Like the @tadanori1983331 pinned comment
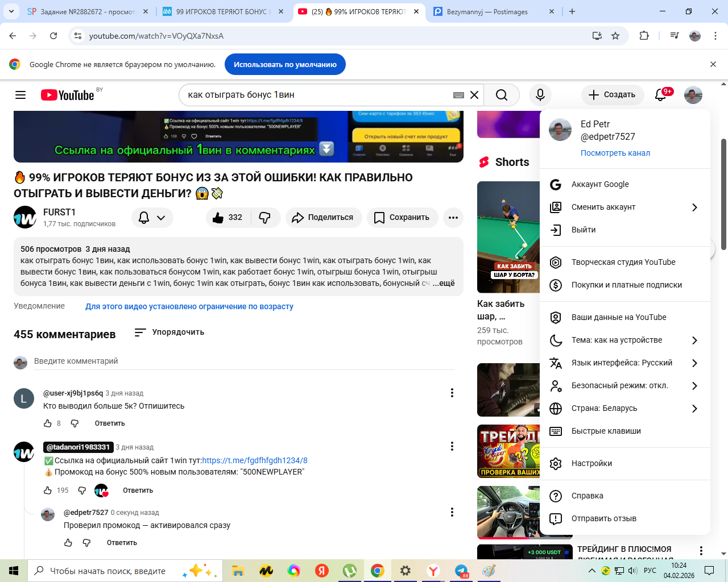 click(48, 490)
